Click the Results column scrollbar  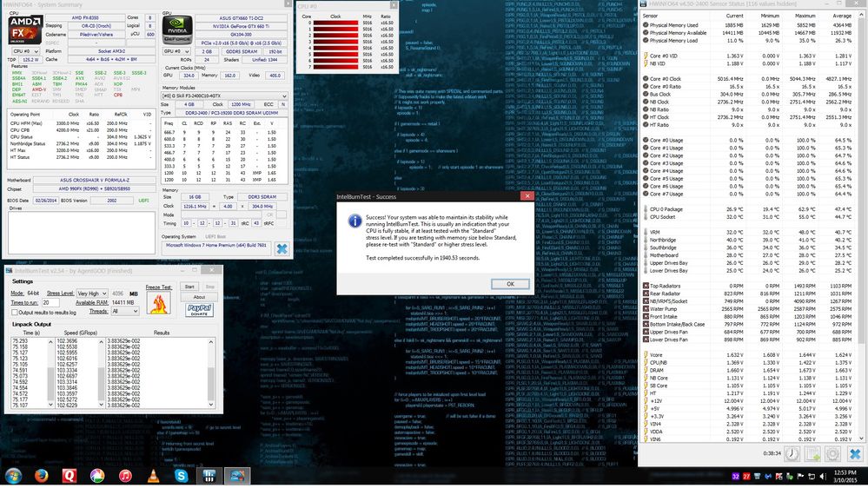[x=211, y=373]
